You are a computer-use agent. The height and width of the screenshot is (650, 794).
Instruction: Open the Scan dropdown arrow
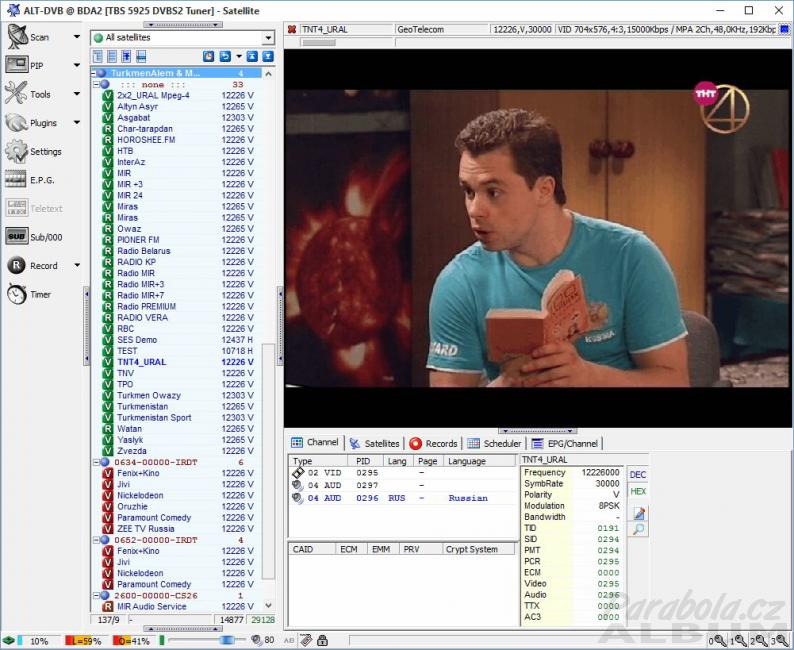(x=76, y=36)
